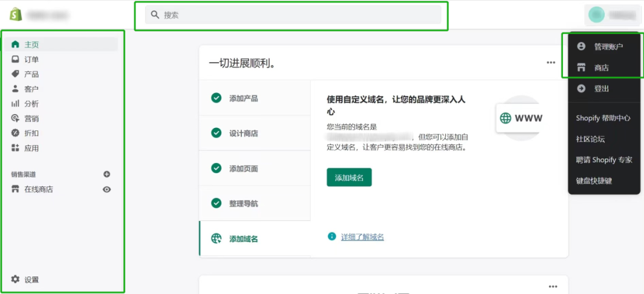The height and width of the screenshot is (294, 644).
Task: Open 折扣 discounts section
Action: point(31,133)
